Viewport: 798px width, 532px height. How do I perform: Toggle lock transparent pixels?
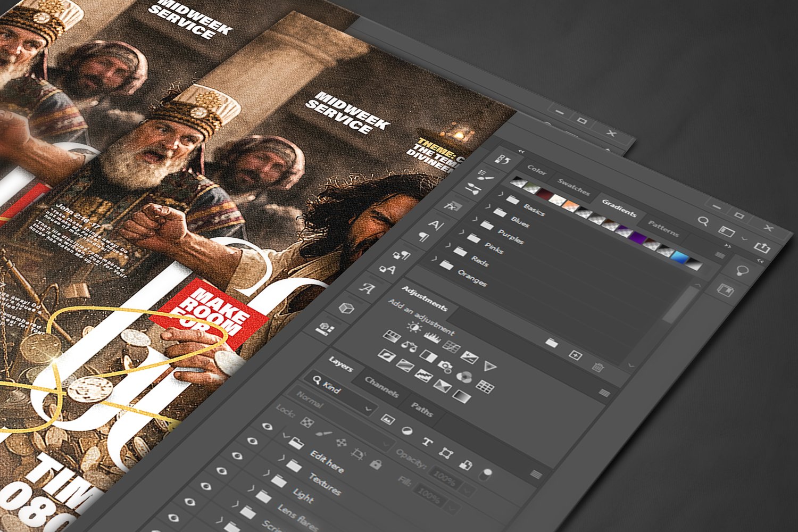coord(306,422)
